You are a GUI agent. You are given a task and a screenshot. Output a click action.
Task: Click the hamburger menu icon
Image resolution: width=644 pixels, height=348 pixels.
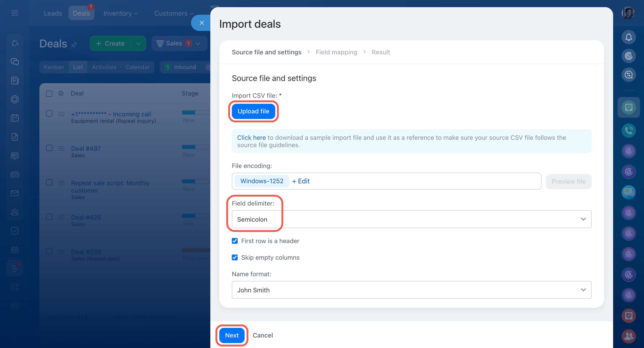click(15, 13)
